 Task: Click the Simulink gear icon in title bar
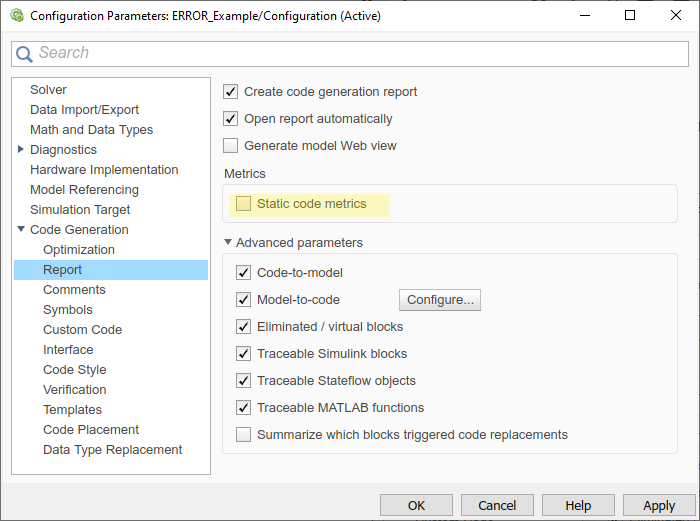point(16,16)
